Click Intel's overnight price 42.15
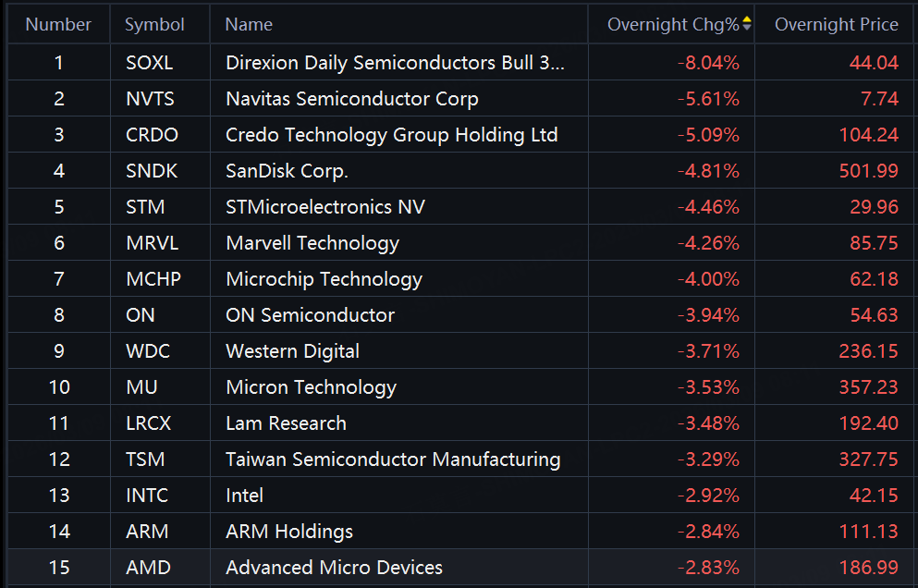Image resolution: width=918 pixels, height=588 pixels. (x=874, y=496)
